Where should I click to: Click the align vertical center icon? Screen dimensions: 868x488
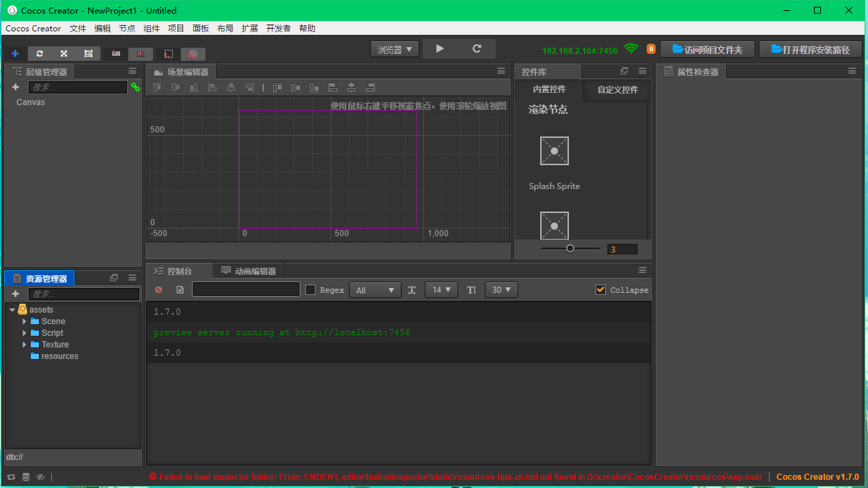point(176,87)
